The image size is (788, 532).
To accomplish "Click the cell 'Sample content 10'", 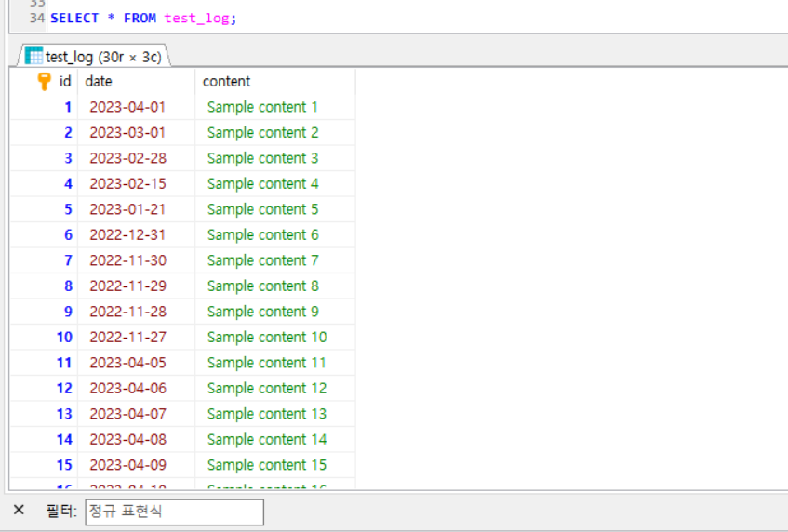I will coord(275,338).
